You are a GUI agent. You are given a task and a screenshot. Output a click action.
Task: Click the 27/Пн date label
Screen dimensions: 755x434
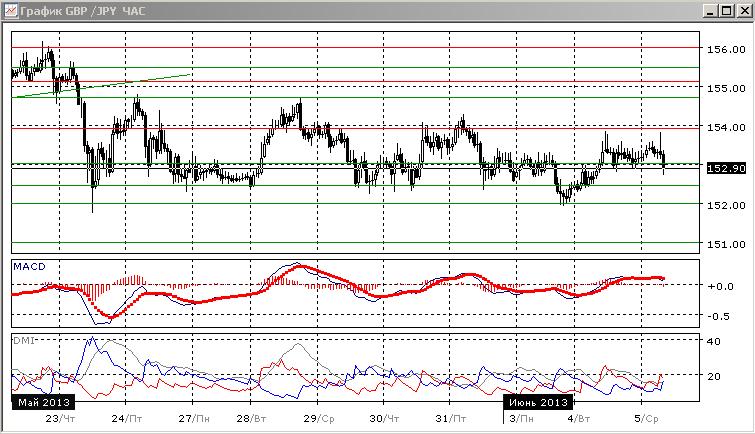(194, 419)
